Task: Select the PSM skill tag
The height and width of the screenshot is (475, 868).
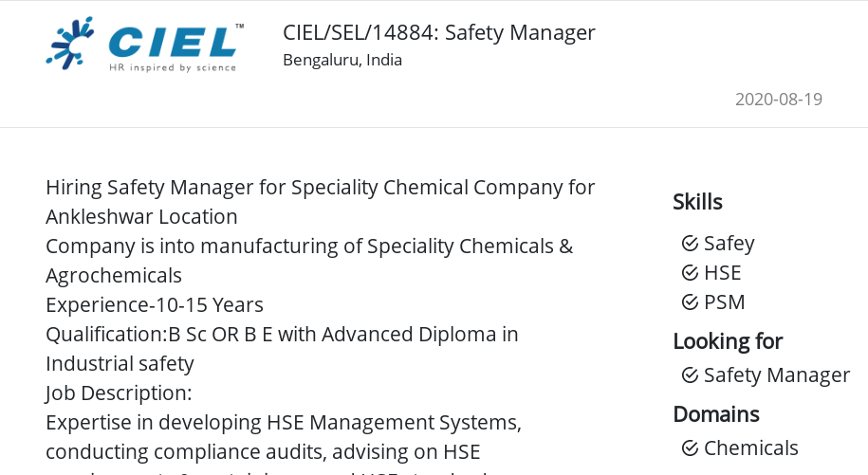Action: pyautogui.click(x=724, y=302)
